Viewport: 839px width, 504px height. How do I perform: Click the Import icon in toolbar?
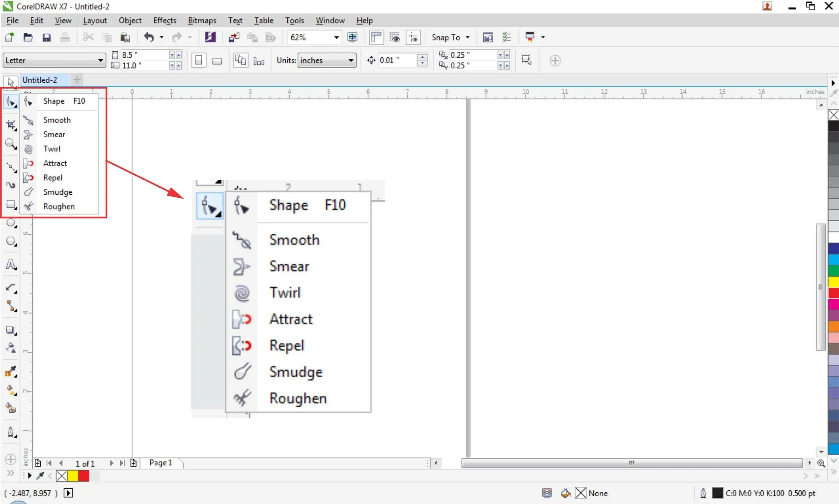[234, 37]
